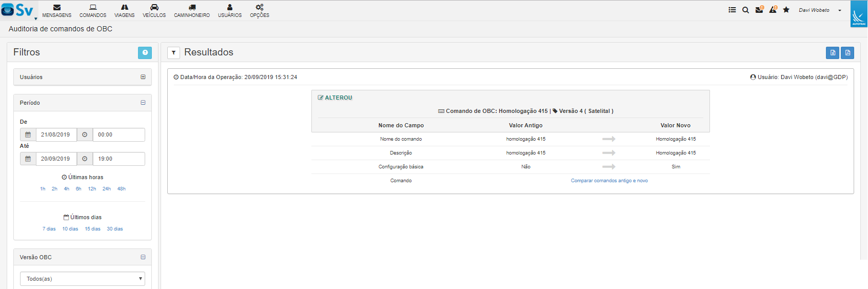Select last 24h period
868x289 pixels.
tap(107, 189)
